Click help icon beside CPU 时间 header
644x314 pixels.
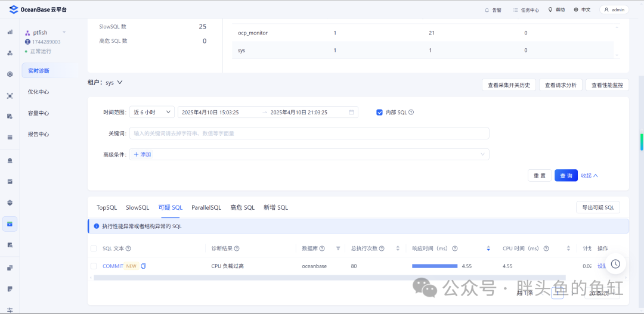(546, 248)
